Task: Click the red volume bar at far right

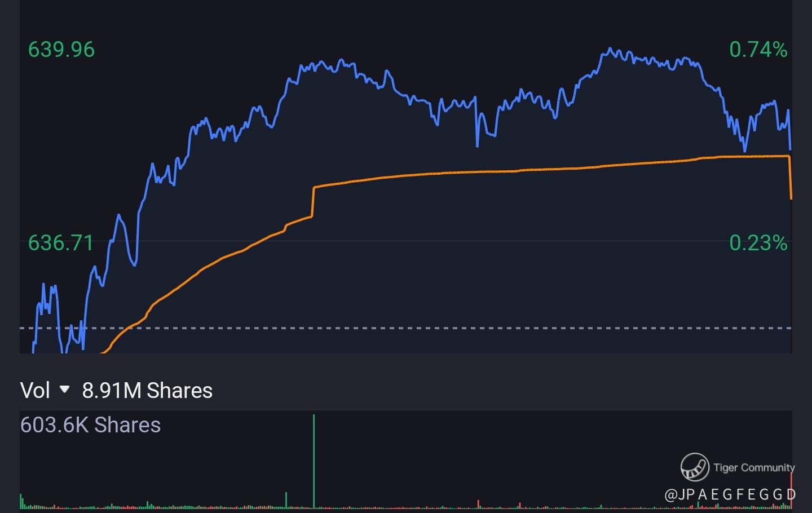Action: [x=791, y=492]
